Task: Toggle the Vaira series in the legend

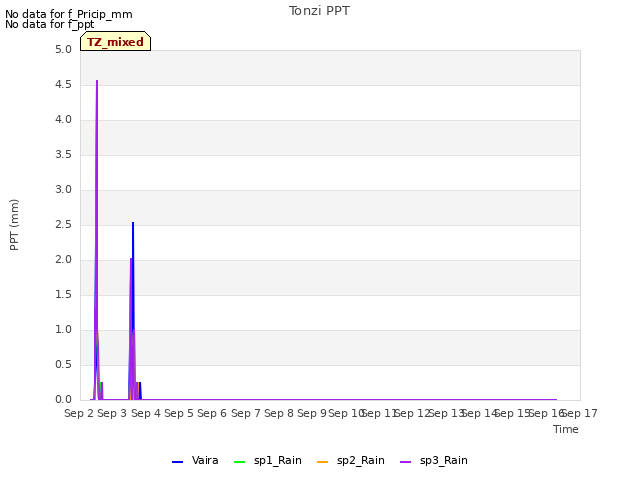Action: click(x=195, y=461)
